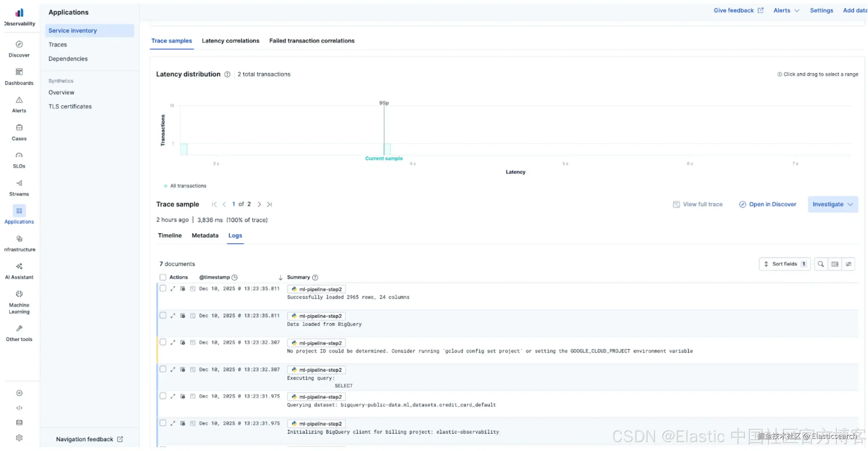Open Discover from the sidebar icon
This screenshot has width=868, height=451.
coord(19,45)
